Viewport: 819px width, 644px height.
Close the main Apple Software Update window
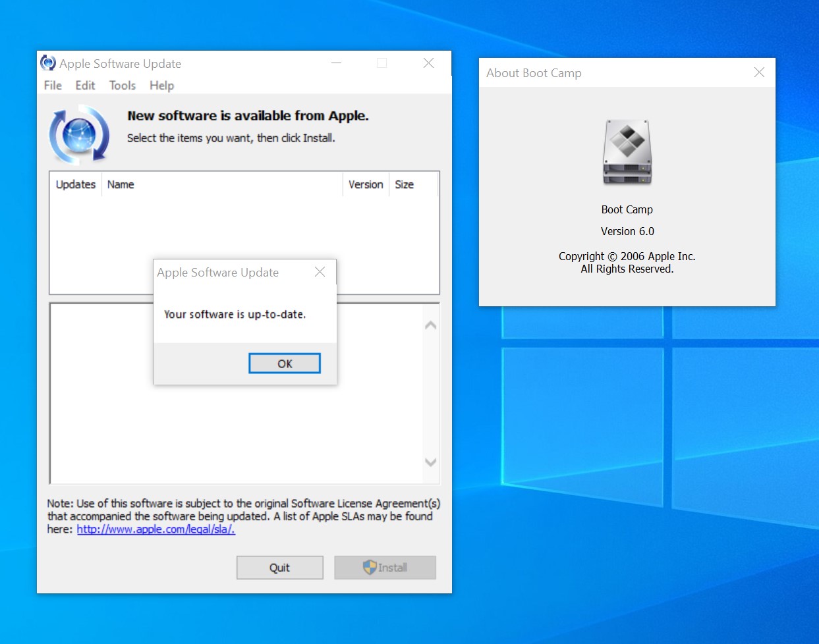coord(428,63)
